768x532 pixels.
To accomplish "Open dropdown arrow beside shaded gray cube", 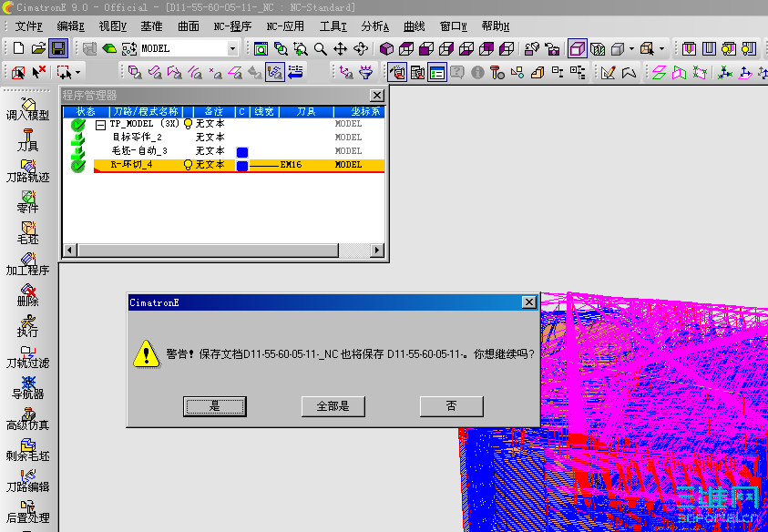I will pyautogui.click(x=631, y=48).
